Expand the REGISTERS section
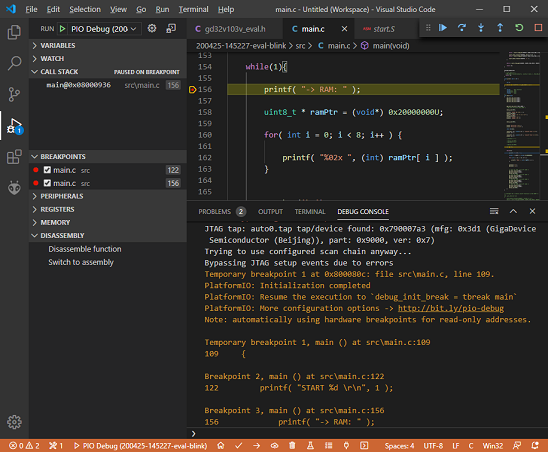Screen dimensions: 548x452 (108, 209)
